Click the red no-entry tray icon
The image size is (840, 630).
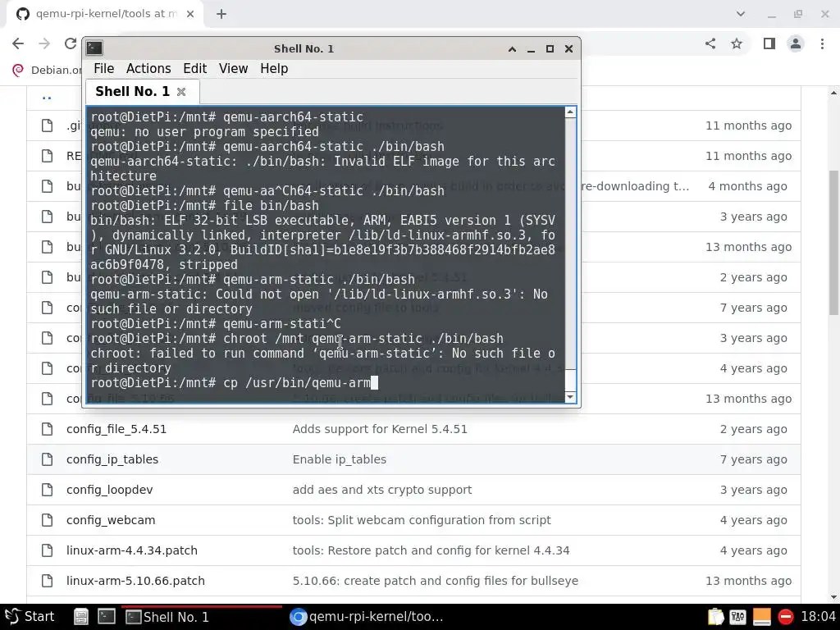coord(785,617)
